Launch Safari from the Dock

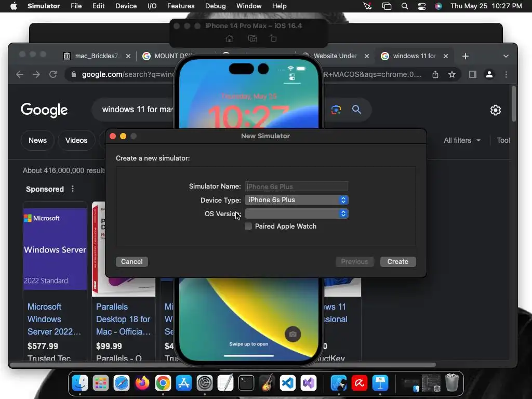click(122, 383)
